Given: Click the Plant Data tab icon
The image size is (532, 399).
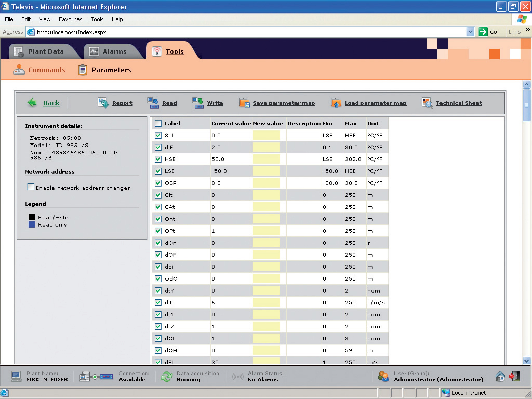Looking at the screenshot, I should tap(19, 52).
